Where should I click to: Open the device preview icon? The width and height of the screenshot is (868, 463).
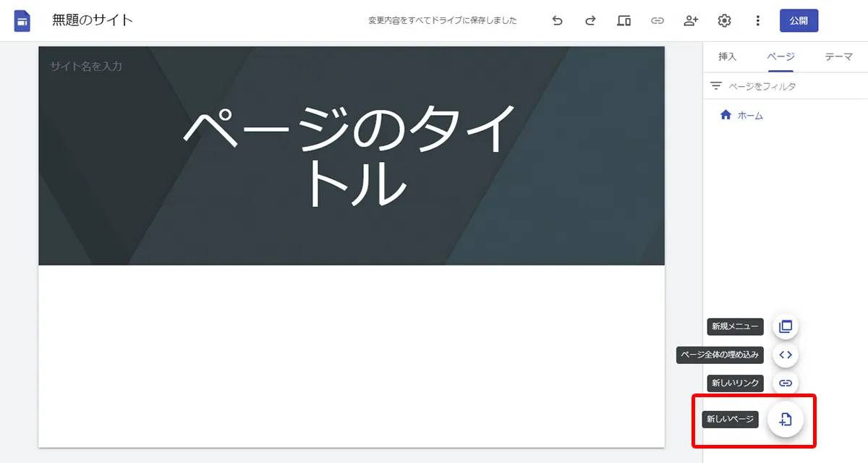pos(624,20)
